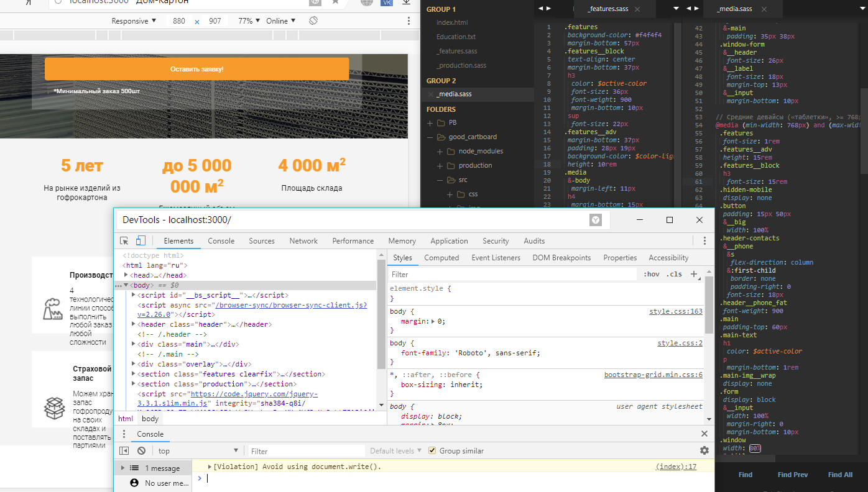Open the console drawer three-dot menu
868x492 pixels.
(124, 434)
